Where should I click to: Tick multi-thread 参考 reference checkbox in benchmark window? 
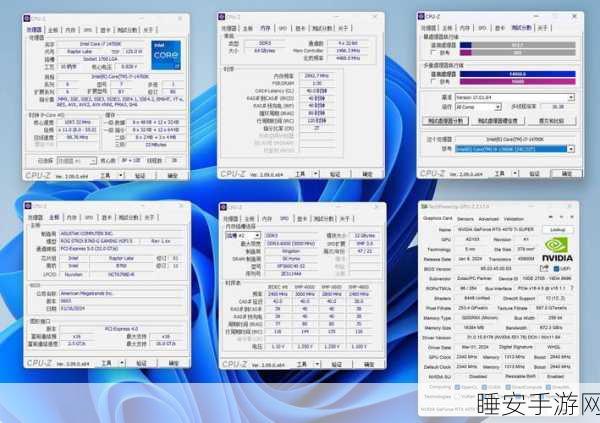pos(434,82)
